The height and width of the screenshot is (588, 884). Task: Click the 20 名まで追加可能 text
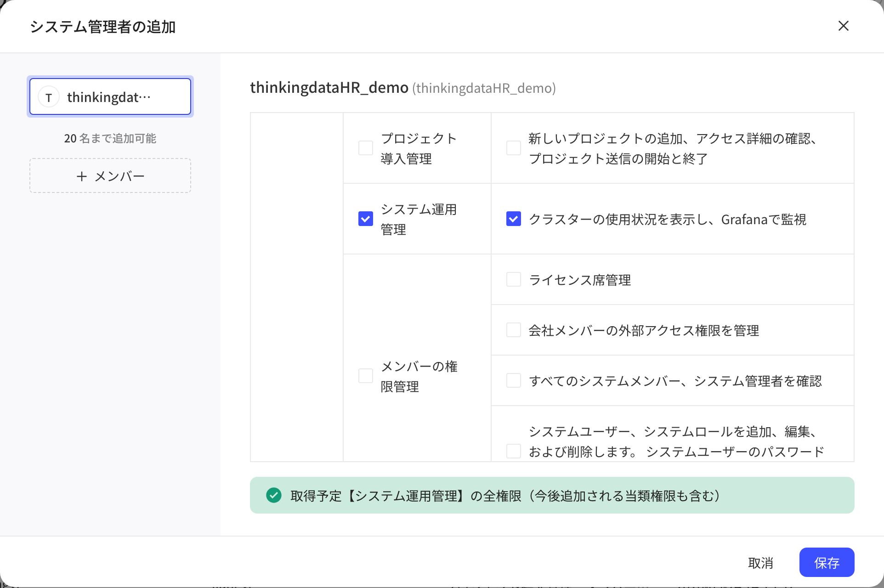(110, 138)
